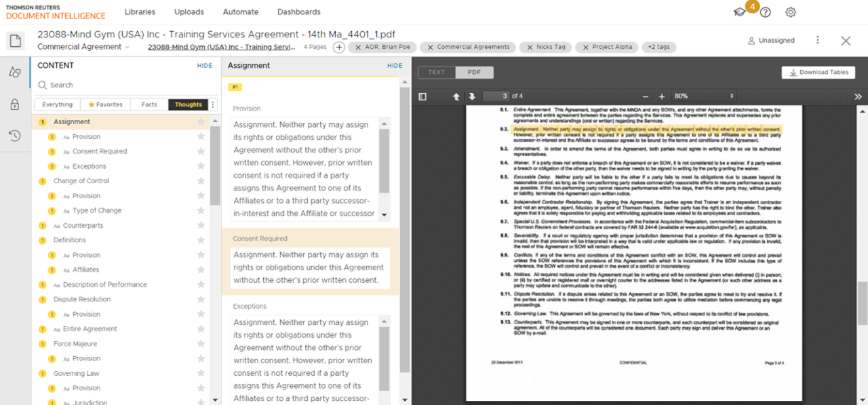The width and height of the screenshot is (868, 405).
Task: Go to previous page with up arrow
Action: coord(456,96)
